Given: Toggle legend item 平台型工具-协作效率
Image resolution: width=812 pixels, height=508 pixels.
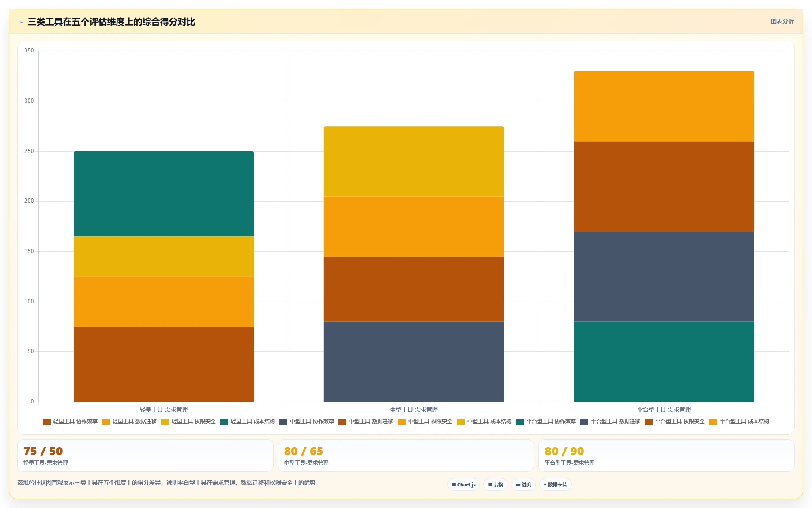Looking at the screenshot, I should coord(546,422).
